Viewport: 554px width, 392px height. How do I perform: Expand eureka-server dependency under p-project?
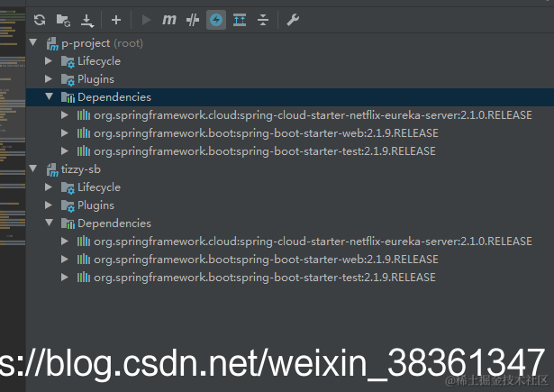click(64, 114)
